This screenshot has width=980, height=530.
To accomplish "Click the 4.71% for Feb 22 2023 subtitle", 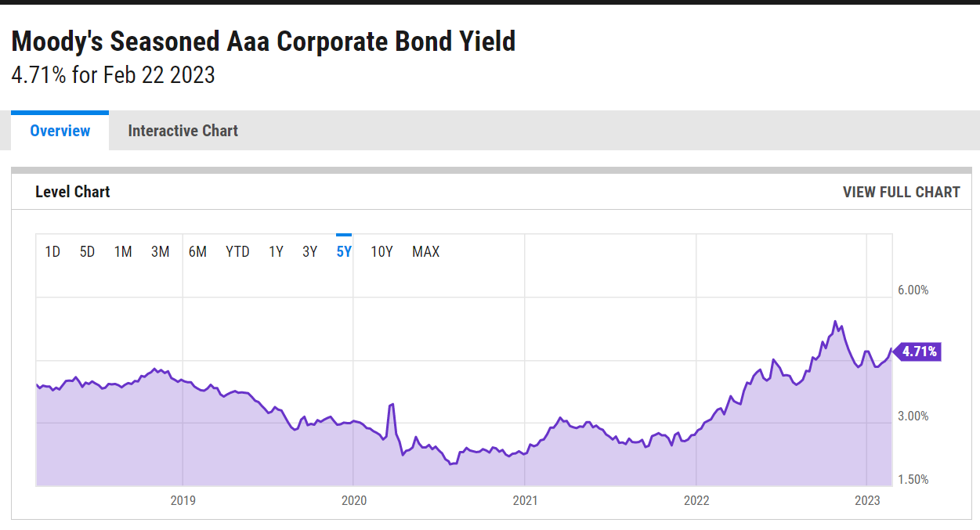I will tap(113, 76).
